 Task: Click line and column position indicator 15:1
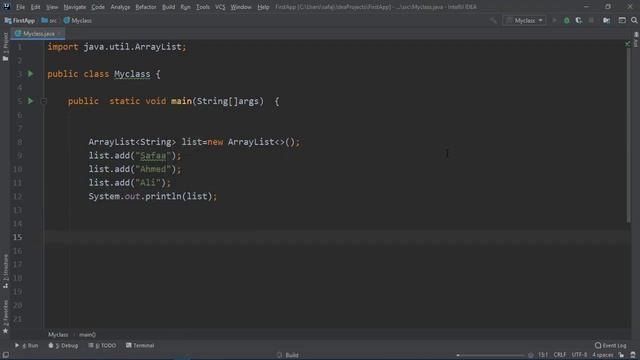(x=543, y=355)
